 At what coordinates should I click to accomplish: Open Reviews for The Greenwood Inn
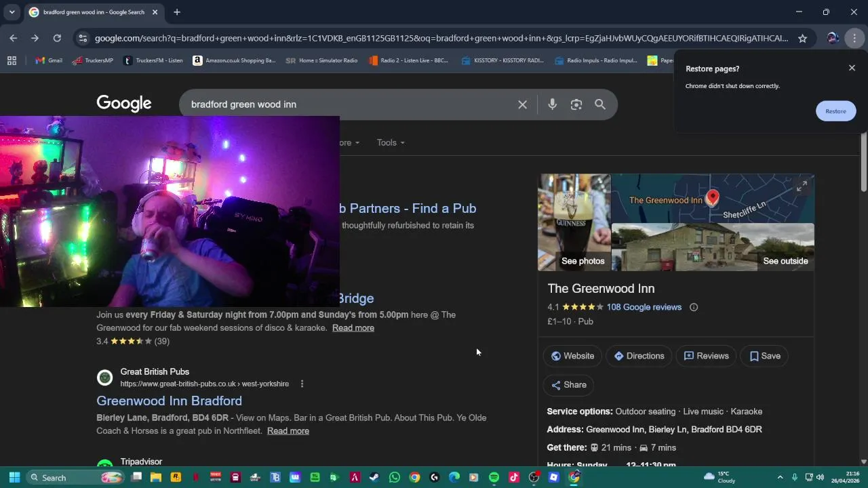point(706,356)
